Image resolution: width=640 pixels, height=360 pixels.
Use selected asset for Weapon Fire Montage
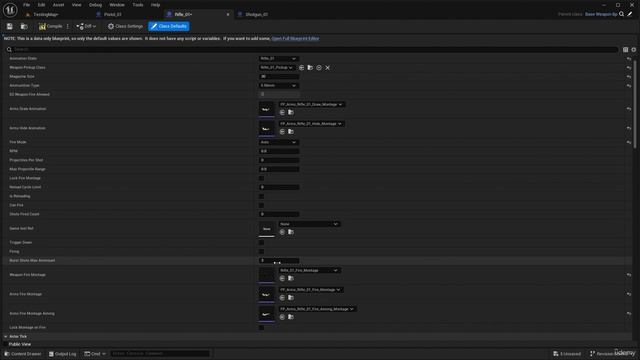point(282,278)
